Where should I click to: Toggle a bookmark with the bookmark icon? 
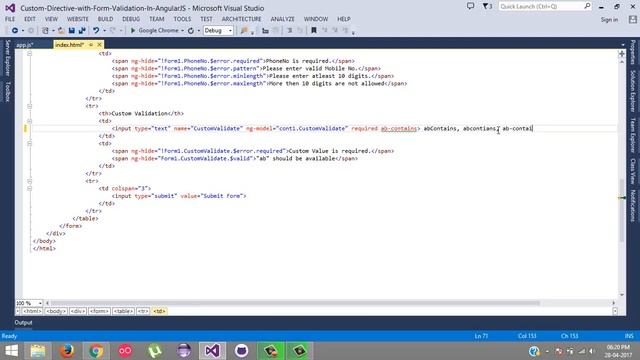point(314,31)
